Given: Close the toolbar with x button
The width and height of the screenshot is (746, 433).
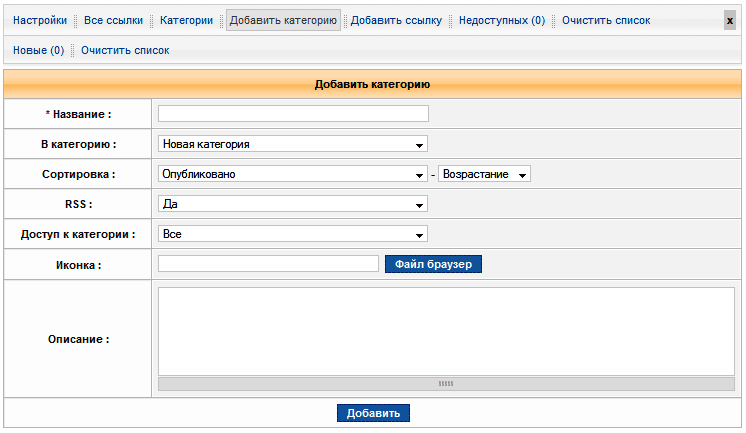Looking at the screenshot, I should click(x=729, y=20).
